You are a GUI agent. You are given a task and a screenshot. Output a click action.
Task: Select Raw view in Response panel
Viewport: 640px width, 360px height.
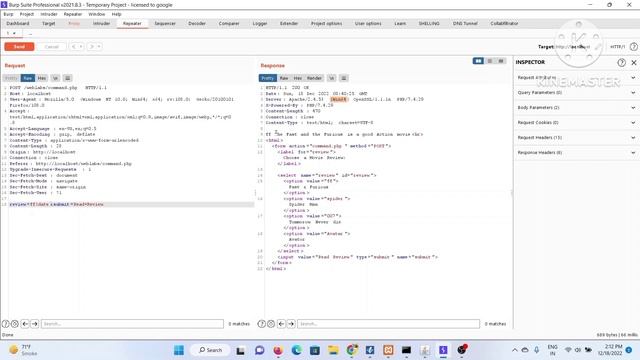(x=284, y=78)
